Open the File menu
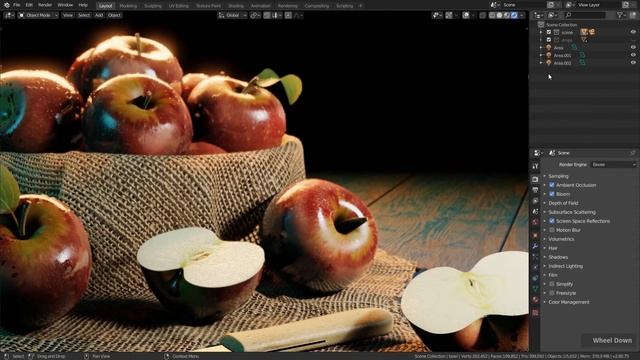640x360 pixels. click(16, 5)
